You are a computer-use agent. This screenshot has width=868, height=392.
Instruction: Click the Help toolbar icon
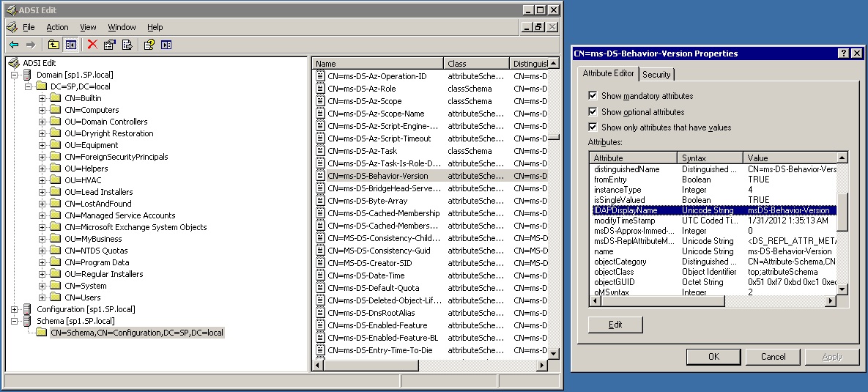(x=149, y=45)
